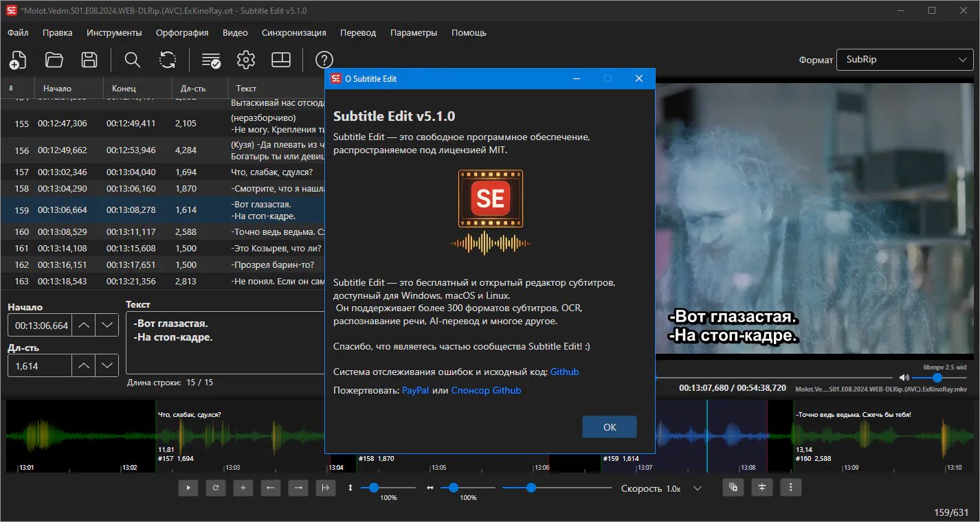980x522 pixels.
Task: Add new subtitle with the plus button
Action: 243,488
